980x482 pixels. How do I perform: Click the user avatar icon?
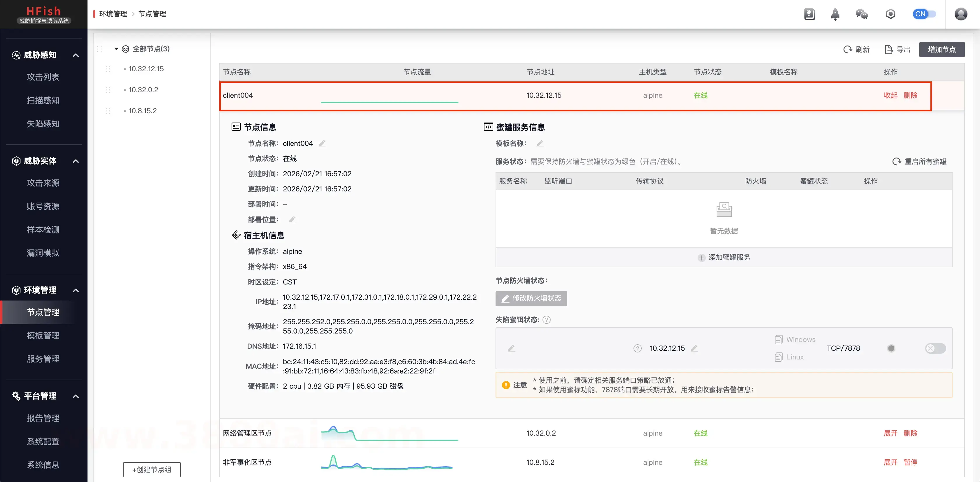click(960, 14)
